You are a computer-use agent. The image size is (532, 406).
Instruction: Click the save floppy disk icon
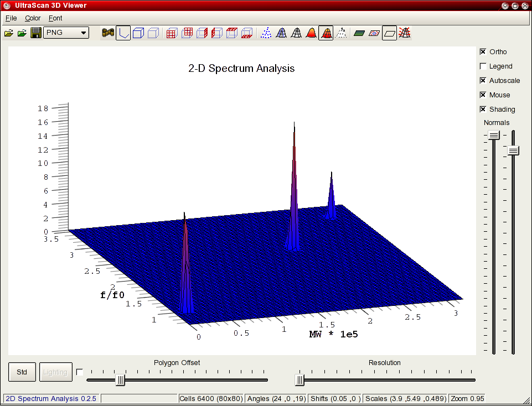[x=35, y=33]
